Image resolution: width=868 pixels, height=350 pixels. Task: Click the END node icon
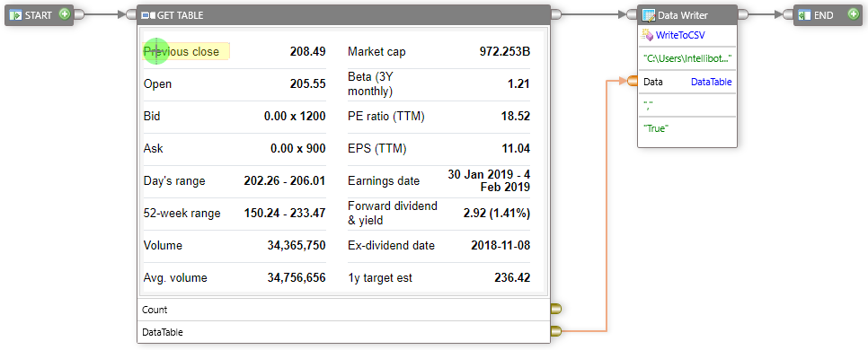tap(804, 15)
